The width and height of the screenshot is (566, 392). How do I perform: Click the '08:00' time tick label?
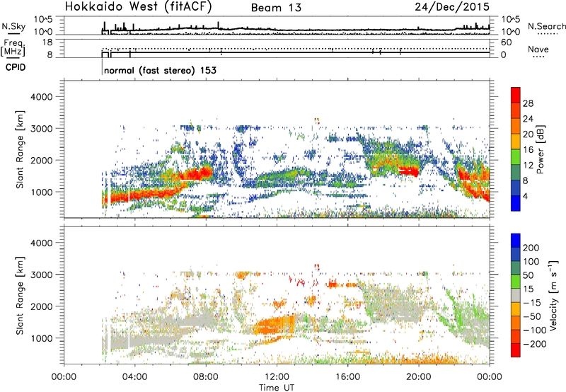point(206,377)
